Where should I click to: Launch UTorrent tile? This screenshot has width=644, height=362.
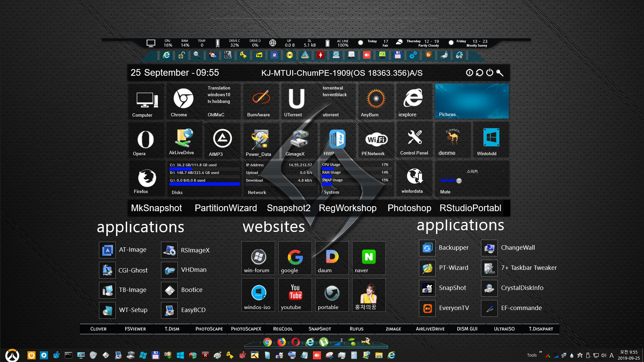297,102
